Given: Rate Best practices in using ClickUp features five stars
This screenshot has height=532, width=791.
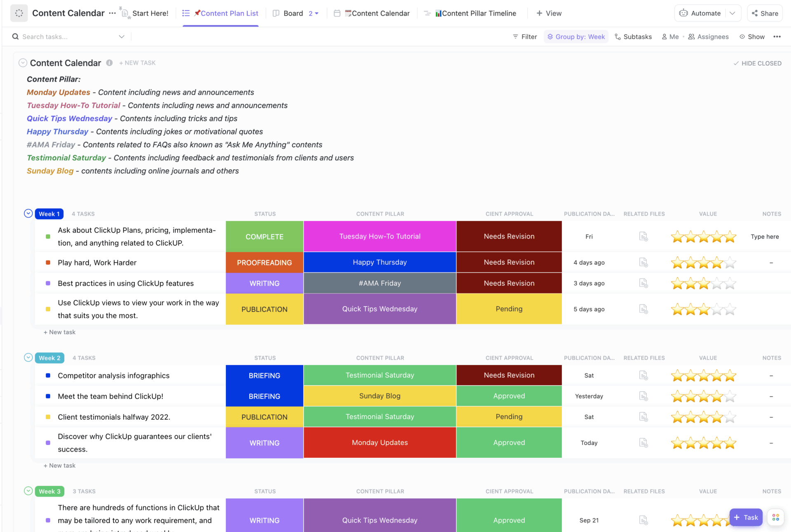Looking at the screenshot, I should click(730, 283).
